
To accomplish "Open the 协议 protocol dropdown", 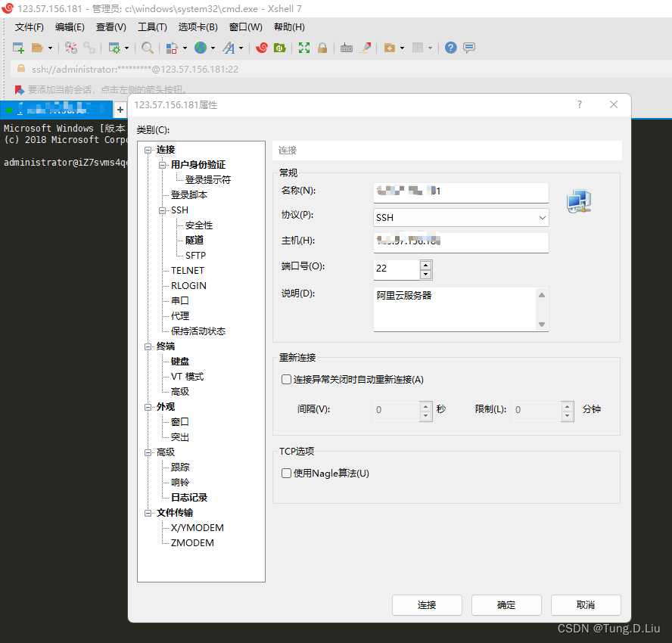I will click(x=461, y=218).
